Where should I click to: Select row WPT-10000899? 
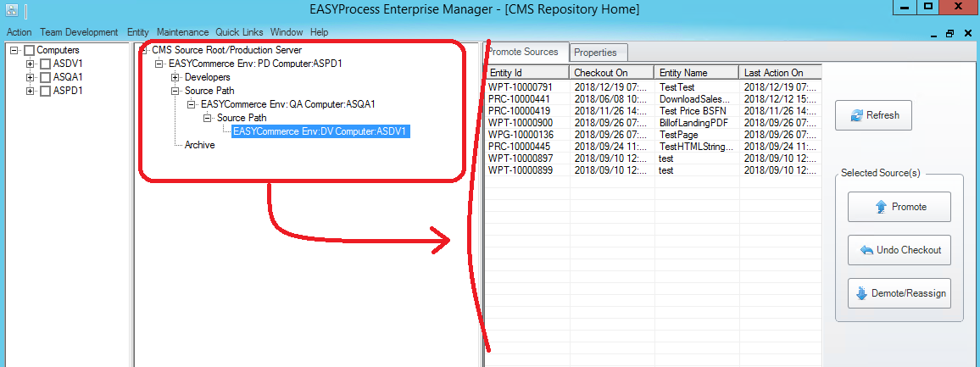653,170
